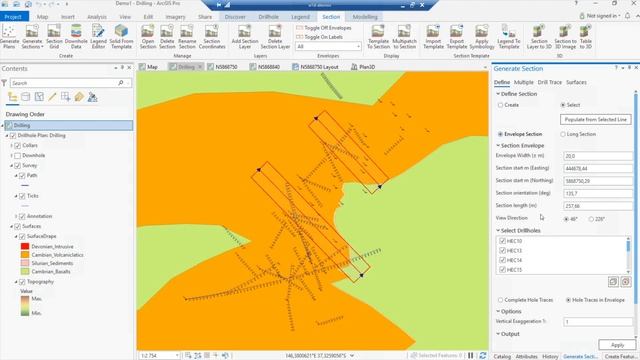Collapse the Select Drillholes group
The image size is (640, 360).
tap(498, 230)
